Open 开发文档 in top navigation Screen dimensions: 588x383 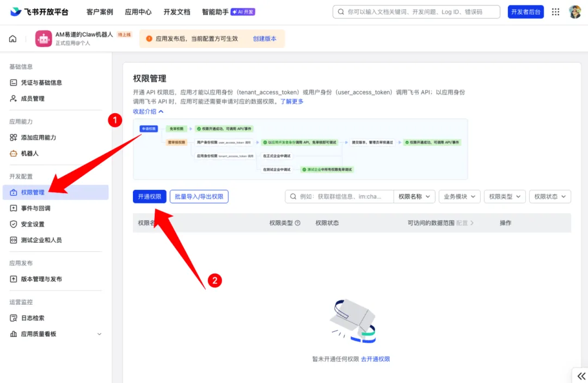pyautogui.click(x=177, y=12)
